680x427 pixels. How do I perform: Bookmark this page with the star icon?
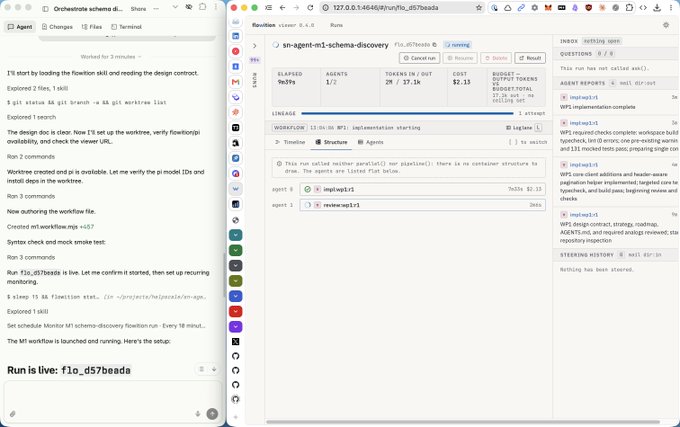point(479,8)
